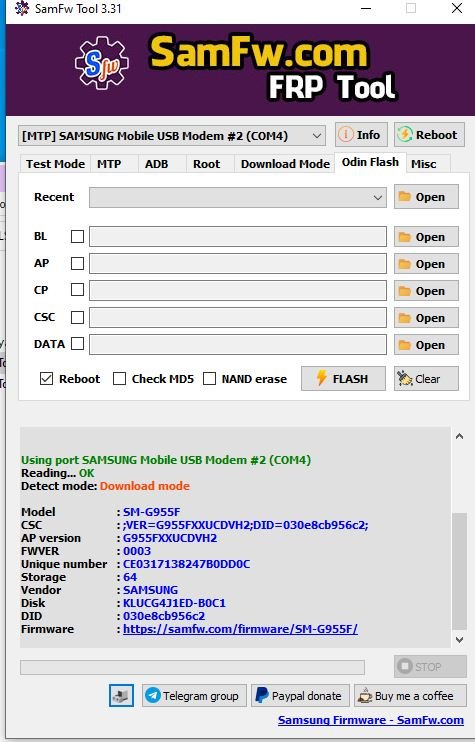Click the FLASH button

point(343,379)
